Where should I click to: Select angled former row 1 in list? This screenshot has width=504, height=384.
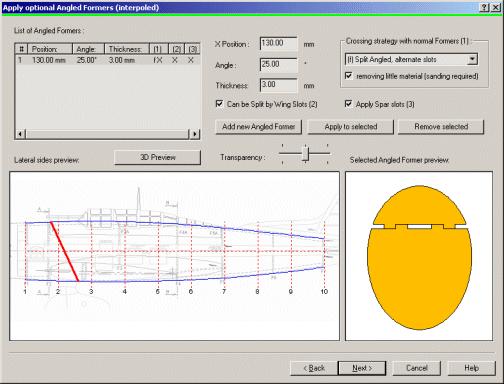107,60
